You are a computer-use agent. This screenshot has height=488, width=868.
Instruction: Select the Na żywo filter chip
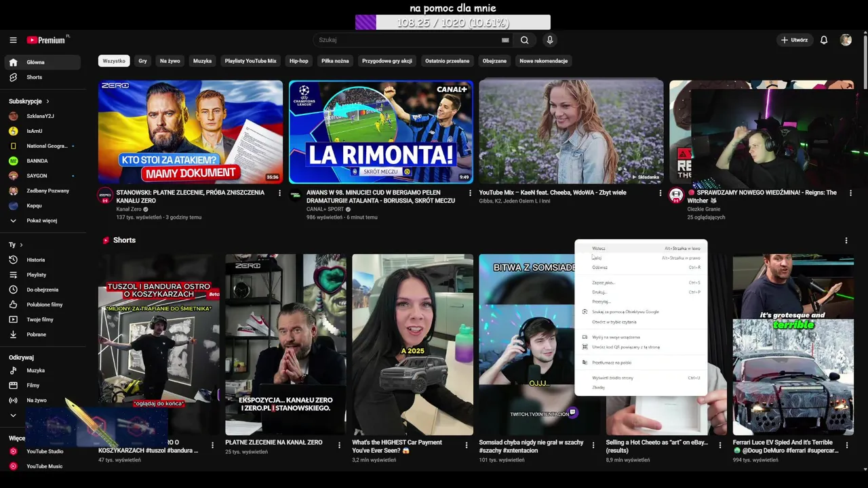[x=170, y=61]
